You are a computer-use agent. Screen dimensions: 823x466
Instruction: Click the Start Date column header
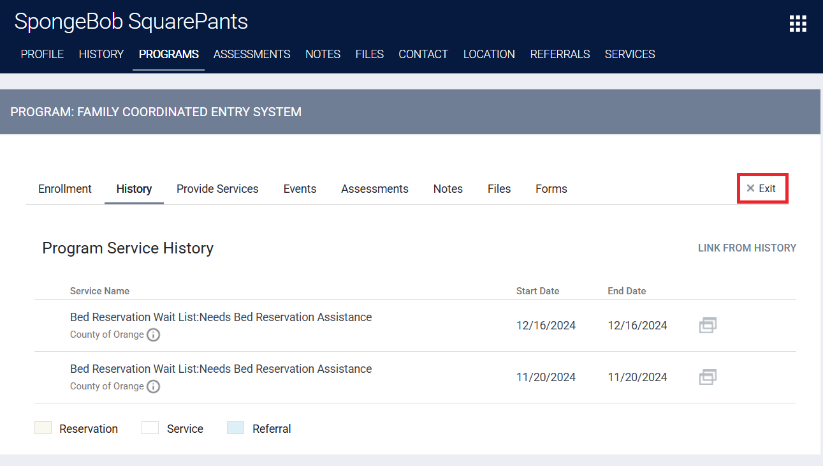tap(537, 291)
